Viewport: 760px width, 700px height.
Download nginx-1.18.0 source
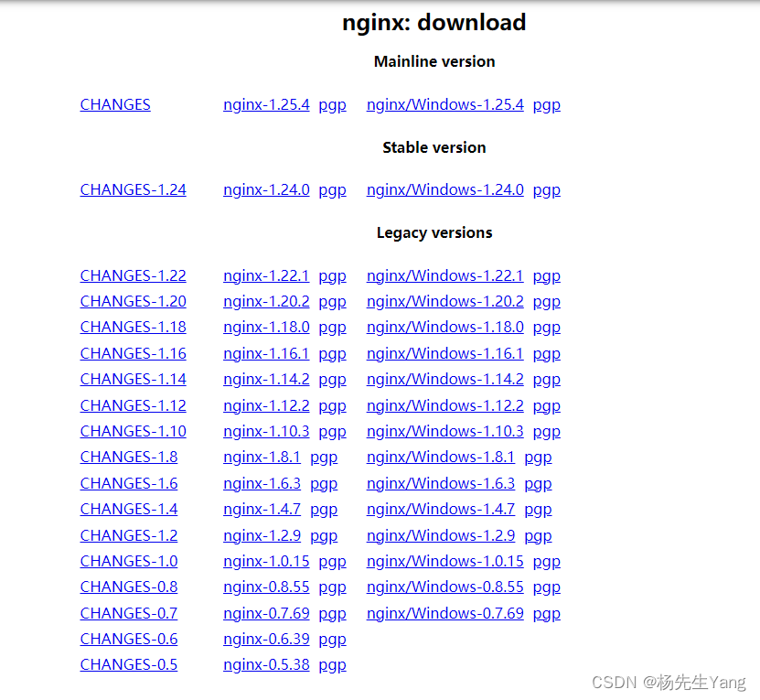tap(266, 328)
